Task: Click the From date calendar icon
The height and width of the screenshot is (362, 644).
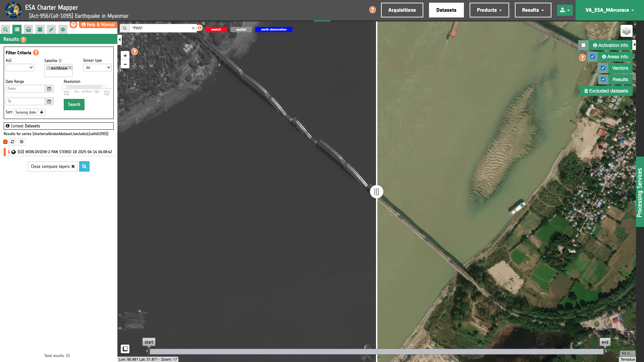Action: (49, 89)
